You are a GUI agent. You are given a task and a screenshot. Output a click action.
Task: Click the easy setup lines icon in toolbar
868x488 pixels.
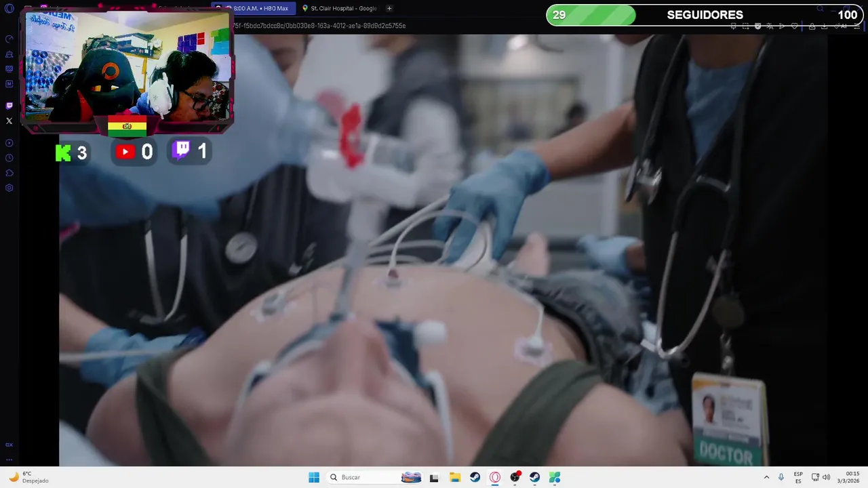click(857, 26)
